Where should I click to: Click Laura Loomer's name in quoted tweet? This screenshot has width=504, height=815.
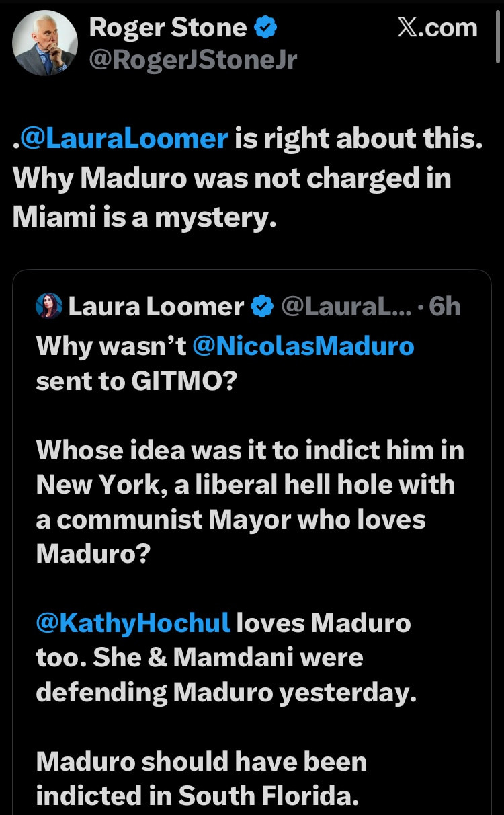[x=156, y=307]
